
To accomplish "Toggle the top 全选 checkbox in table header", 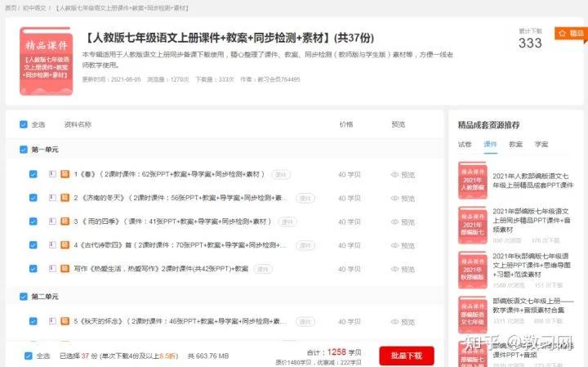I will coord(23,125).
